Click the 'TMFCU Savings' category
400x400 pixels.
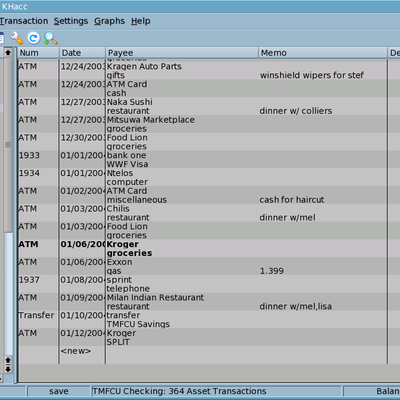point(138,324)
